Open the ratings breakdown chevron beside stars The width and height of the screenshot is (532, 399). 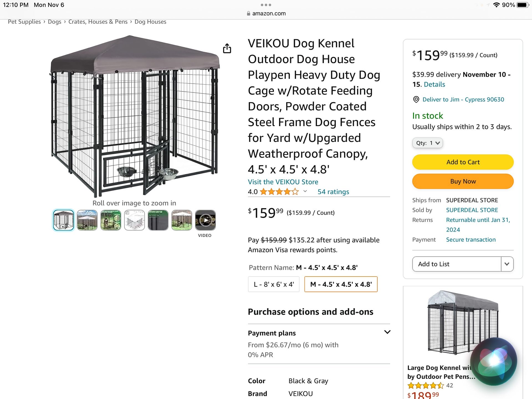tap(305, 191)
